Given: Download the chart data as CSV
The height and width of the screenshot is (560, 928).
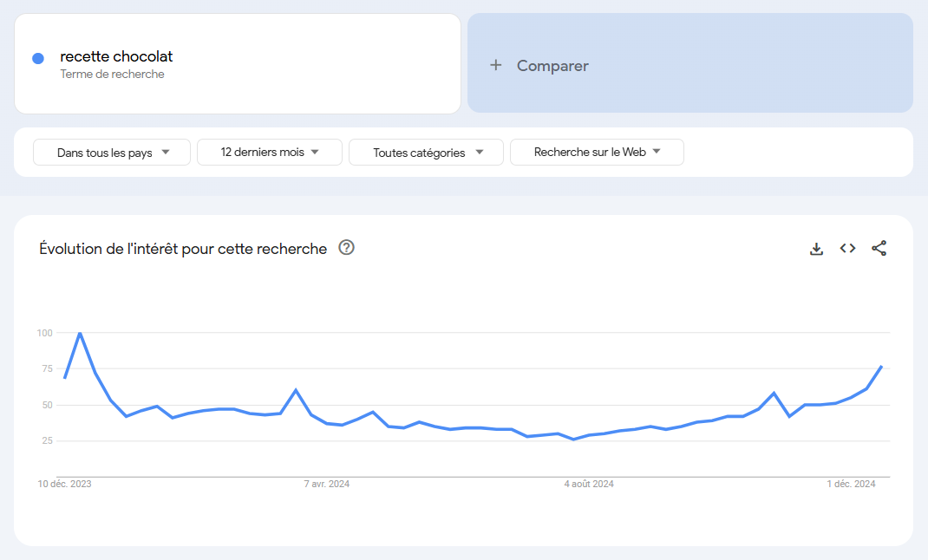Looking at the screenshot, I should coord(816,249).
